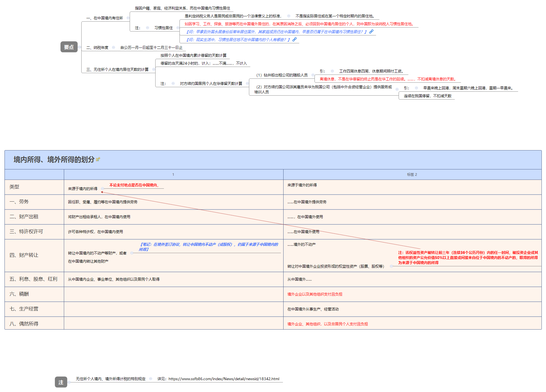Click cell 在中国境内转让其他财产
The image size is (546, 392).
point(88,261)
